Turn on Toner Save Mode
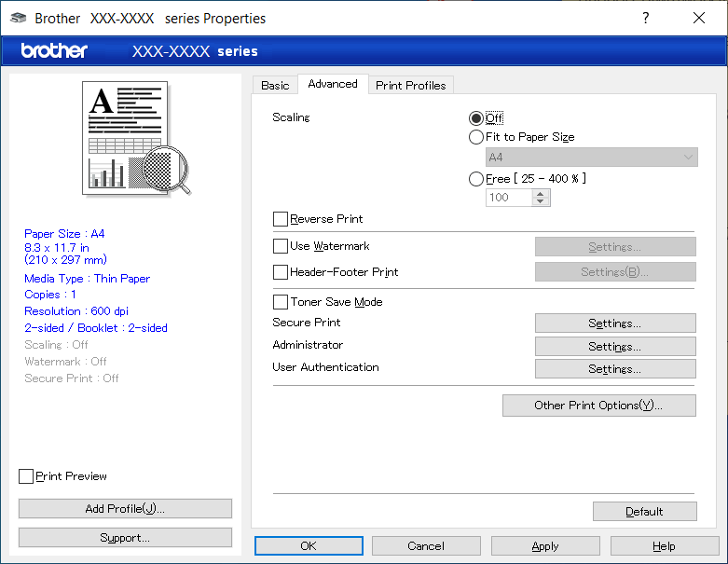The height and width of the screenshot is (564, 728). click(281, 302)
